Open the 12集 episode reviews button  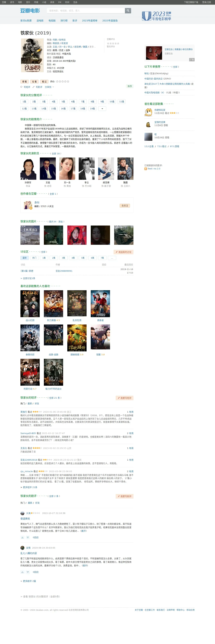click(24, 109)
